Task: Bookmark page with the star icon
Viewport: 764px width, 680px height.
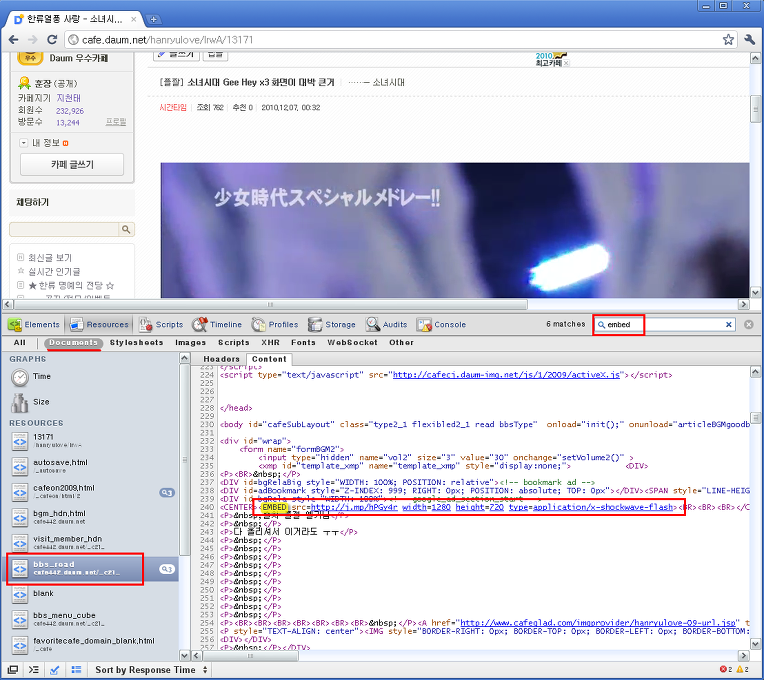Action: point(728,39)
